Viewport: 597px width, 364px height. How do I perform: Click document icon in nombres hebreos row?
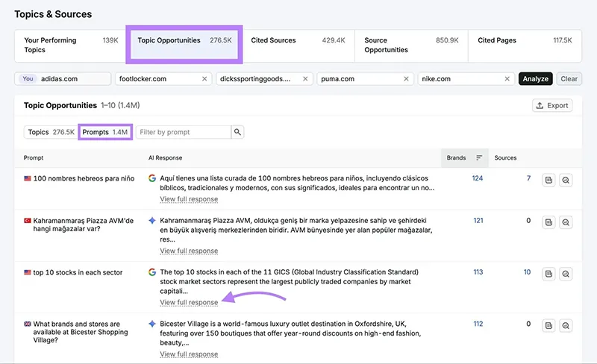click(x=548, y=180)
